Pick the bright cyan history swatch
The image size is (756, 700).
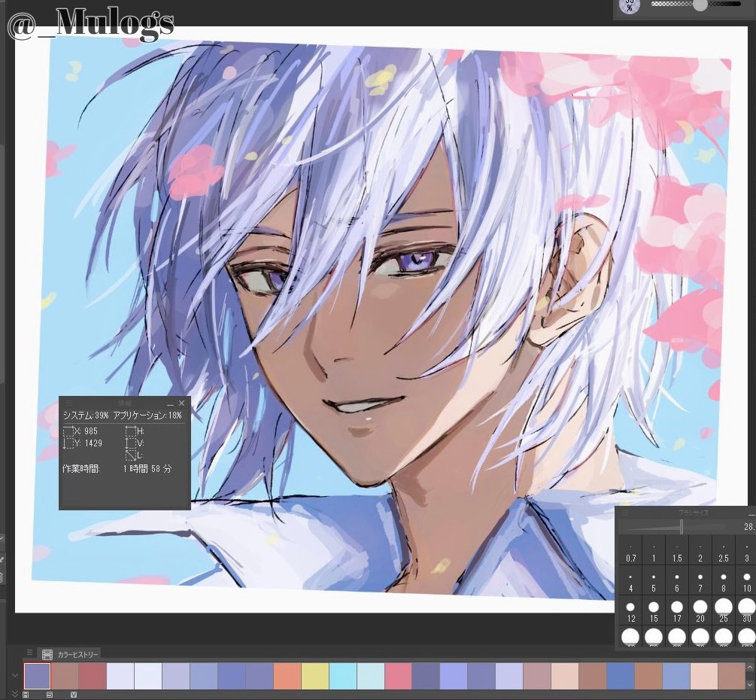pyautogui.click(x=343, y=676)
